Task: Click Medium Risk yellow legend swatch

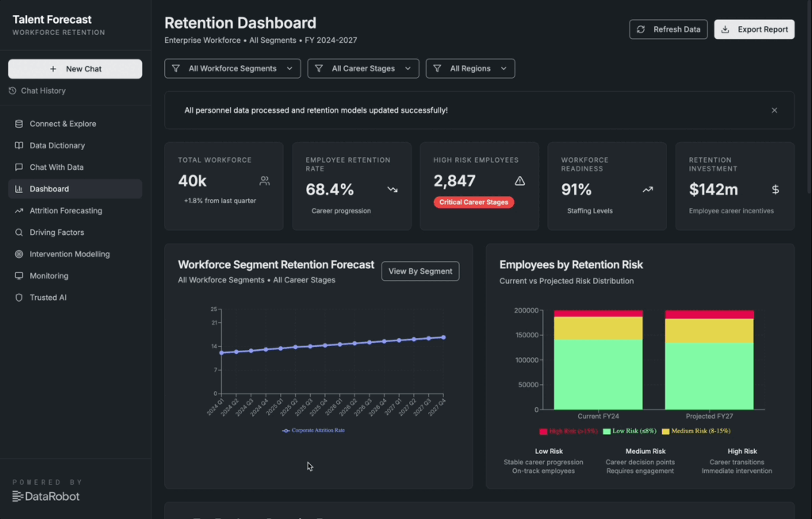Action: [665, 431]
